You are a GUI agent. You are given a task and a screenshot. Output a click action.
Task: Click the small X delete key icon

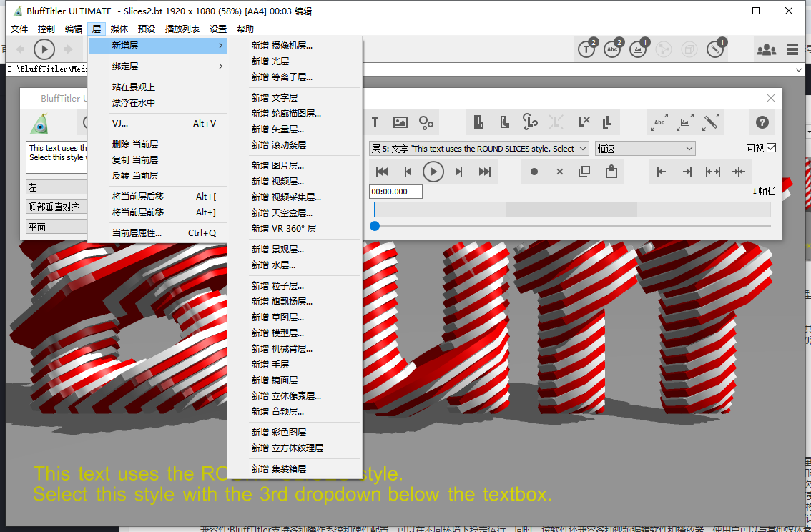(560, 172)
